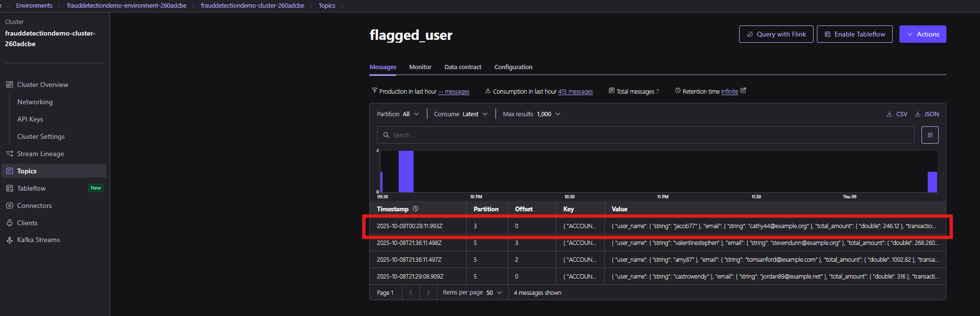Click the Timestamp format clock icon
980x316 pixels.
[x=415, y=209]
